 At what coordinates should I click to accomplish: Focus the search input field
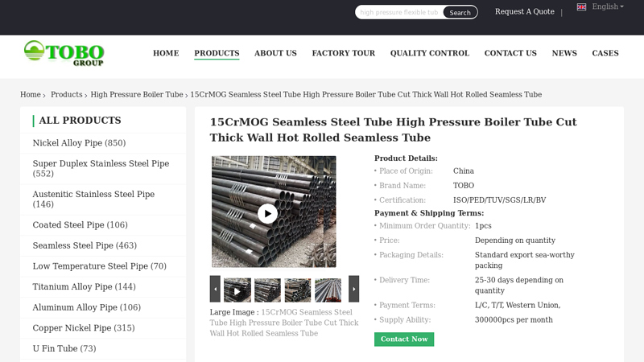pyautogui.click(x=399, y=12)
